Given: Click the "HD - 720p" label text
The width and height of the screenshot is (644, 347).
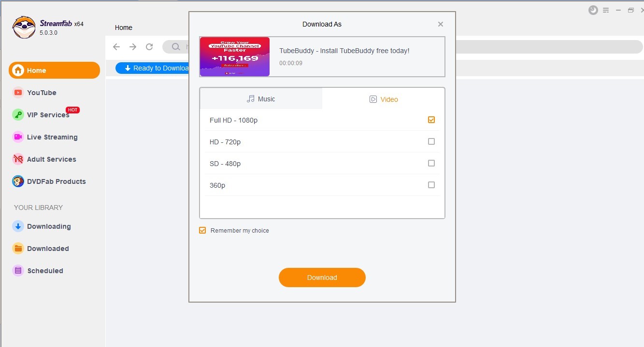Looking at the screenshot, I should click(x=225, y=142).
